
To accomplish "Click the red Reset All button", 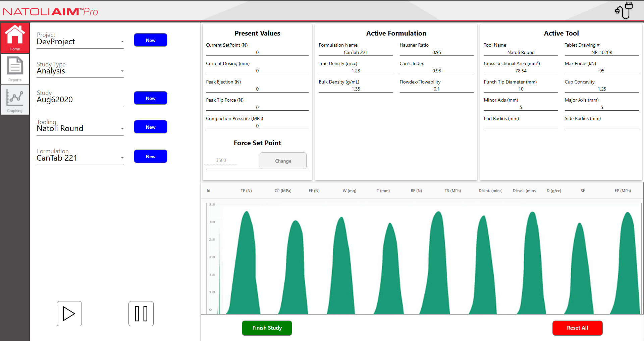I will [577, 328].
